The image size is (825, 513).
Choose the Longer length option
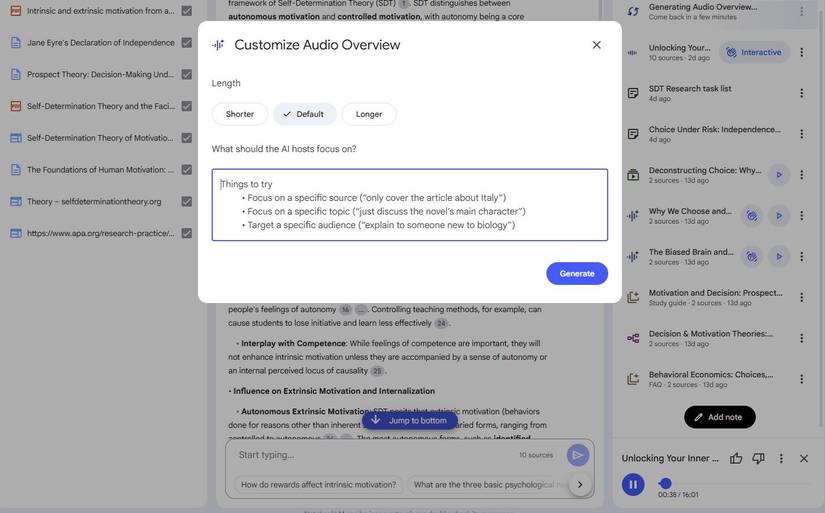click(369, 114)
